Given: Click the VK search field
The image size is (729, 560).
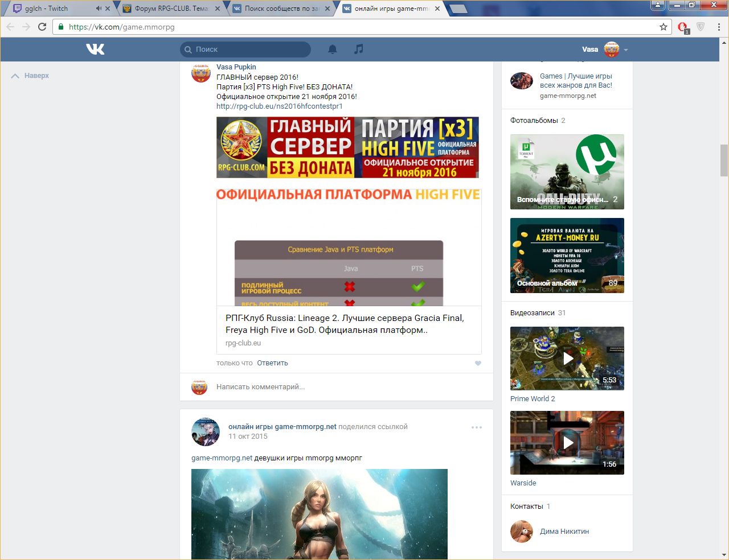Looking at the screenshot, I should point(245,50).
